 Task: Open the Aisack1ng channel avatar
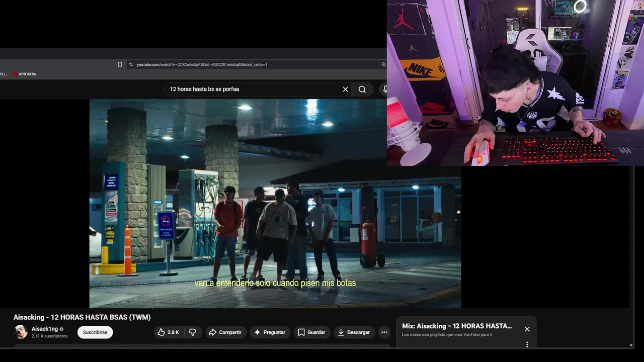[x=21, y=332]
